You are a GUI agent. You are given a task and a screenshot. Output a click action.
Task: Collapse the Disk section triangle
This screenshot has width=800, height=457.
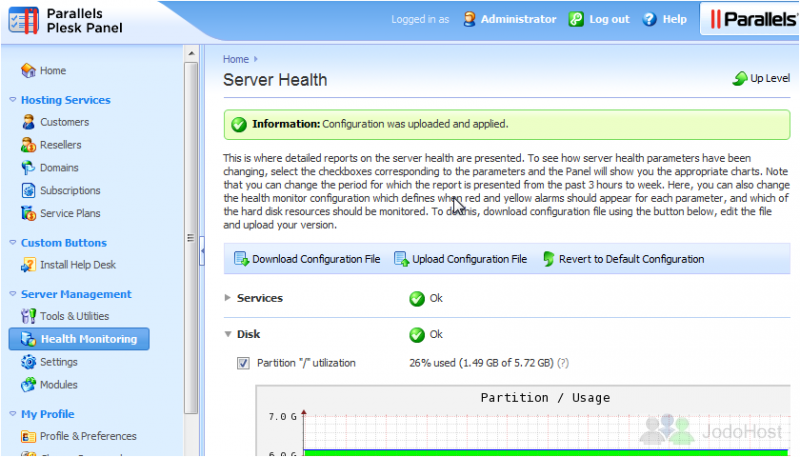click(x=228, y=335)
